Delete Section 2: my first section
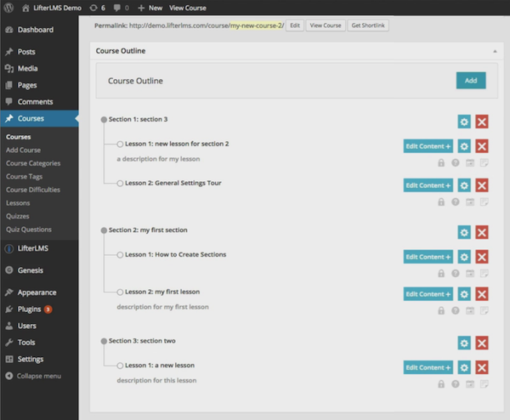Image resolution: width=510 pixels, height=420 pixels. (482, 233)
